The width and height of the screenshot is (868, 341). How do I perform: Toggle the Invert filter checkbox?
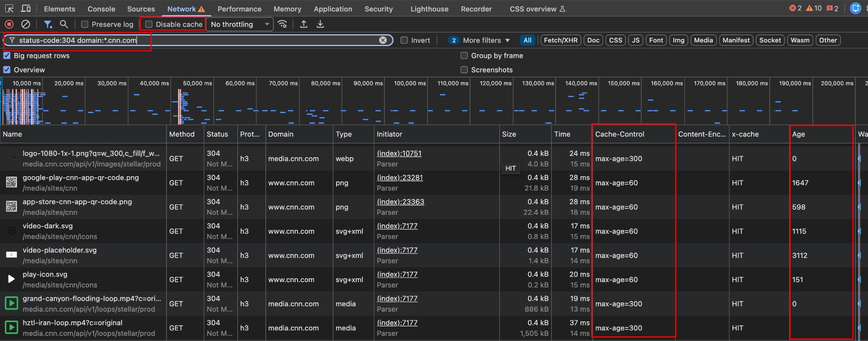(x=404, y=40)
